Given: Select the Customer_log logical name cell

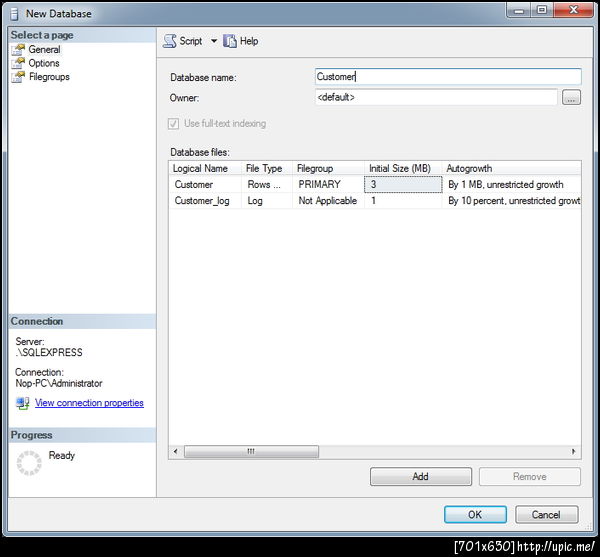Looking at the screenshot, I should tap(205, 200).
